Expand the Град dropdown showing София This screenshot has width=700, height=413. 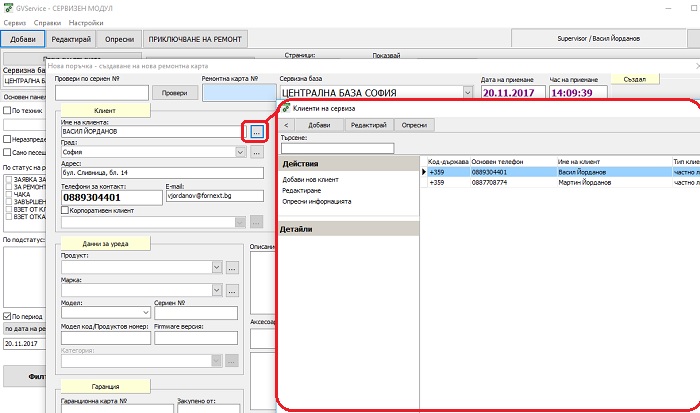pyautogui.click(x=240, y=152)
